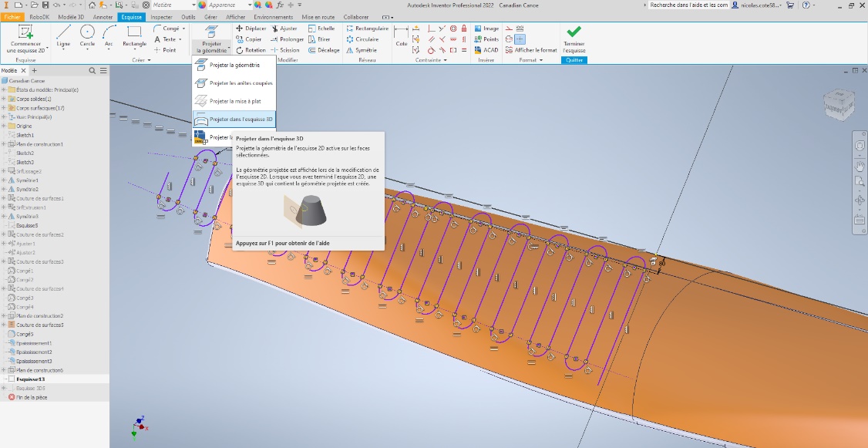Apply the Symétrie mirror tool
Image resolution: width=868 pixels, height=448 pixels.
click(x=362, y=50)
